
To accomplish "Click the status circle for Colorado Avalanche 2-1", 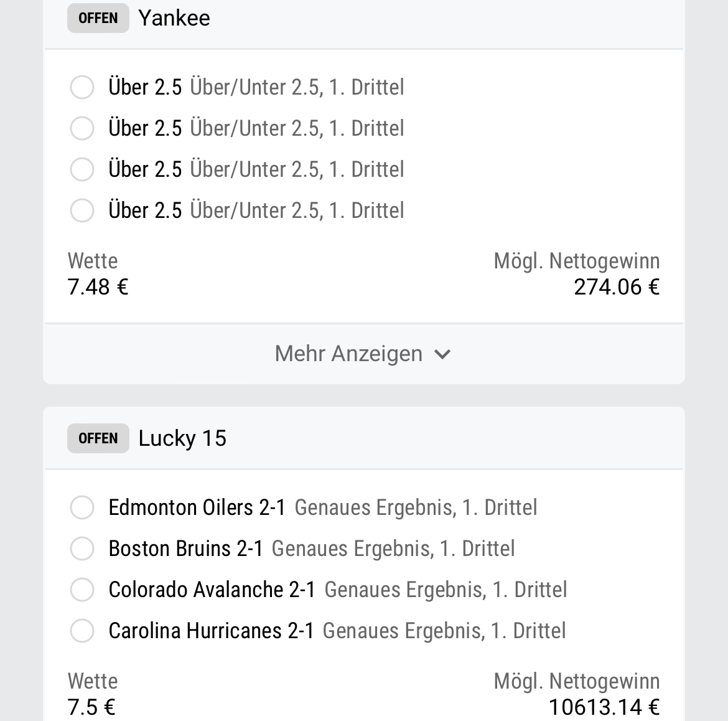I will (82, 590).
